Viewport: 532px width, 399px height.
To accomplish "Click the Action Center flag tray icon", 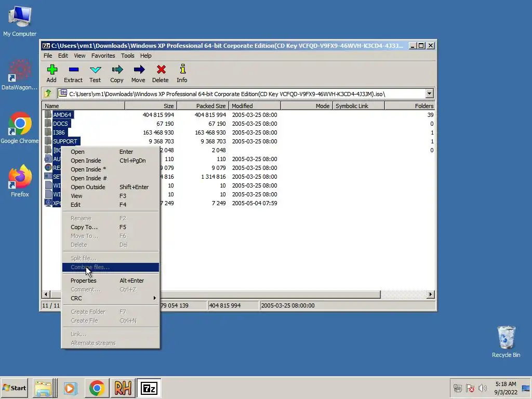I will 470,388.
